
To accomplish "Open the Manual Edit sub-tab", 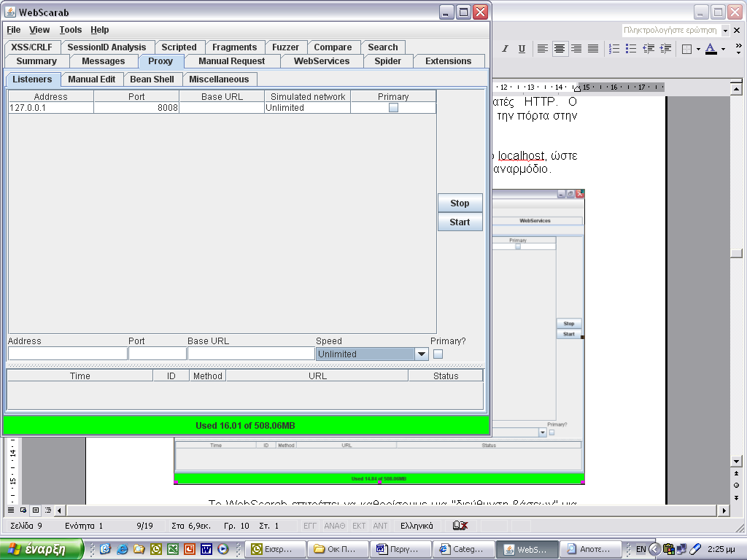I will (x=91, y=79).
